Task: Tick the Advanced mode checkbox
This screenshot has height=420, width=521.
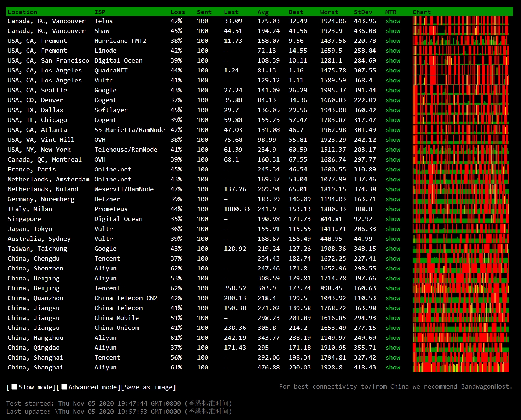Action: coord(64,387)
